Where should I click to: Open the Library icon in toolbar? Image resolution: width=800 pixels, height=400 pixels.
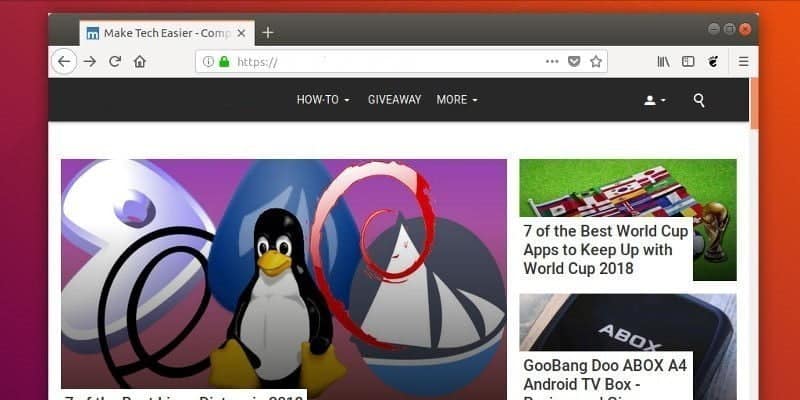tap(663, 62)
